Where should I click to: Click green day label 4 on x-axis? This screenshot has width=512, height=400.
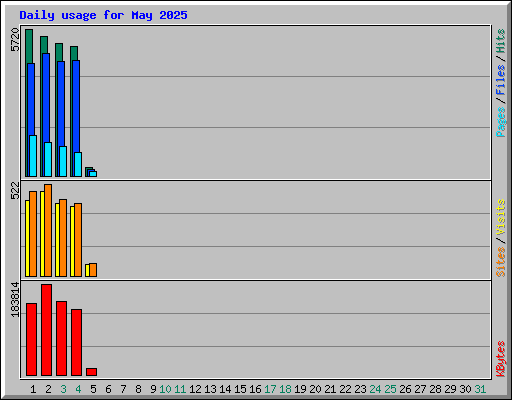coord(78,389)
